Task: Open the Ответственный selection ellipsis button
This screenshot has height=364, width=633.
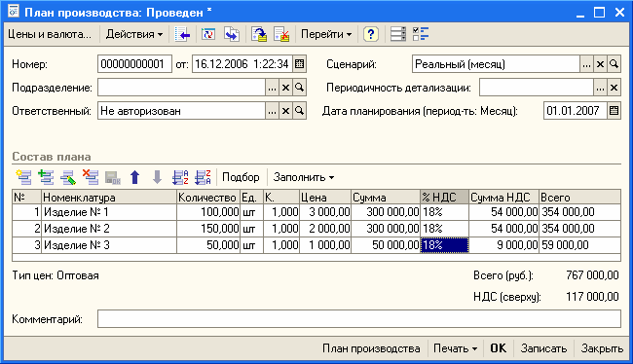Action: point(272,111)
